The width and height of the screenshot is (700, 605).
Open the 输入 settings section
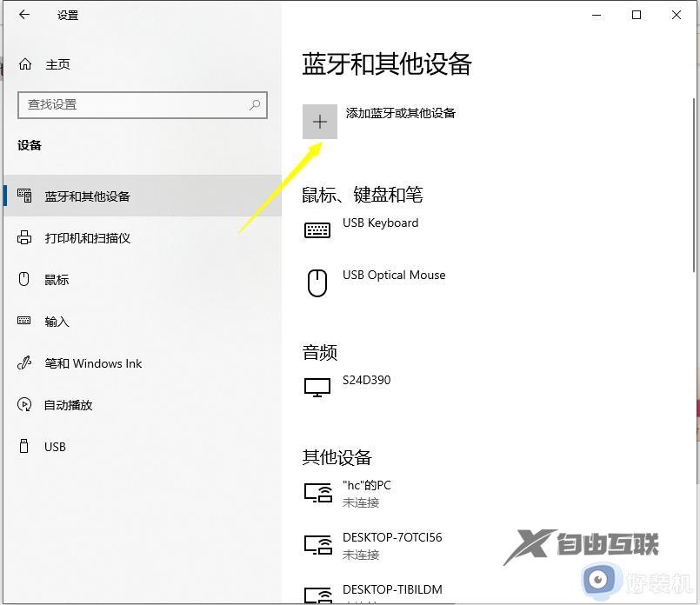point(57,322)
